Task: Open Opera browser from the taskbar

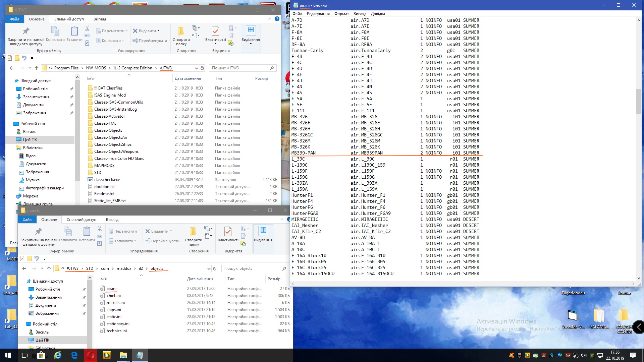Action: (91, 355)
